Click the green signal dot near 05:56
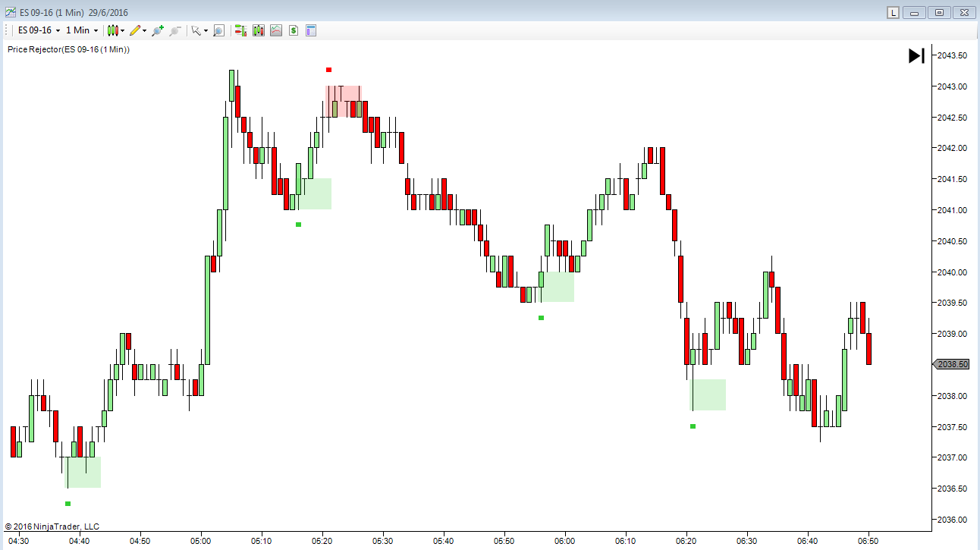This screenshot has width=980, height=550. pos(541,318)
